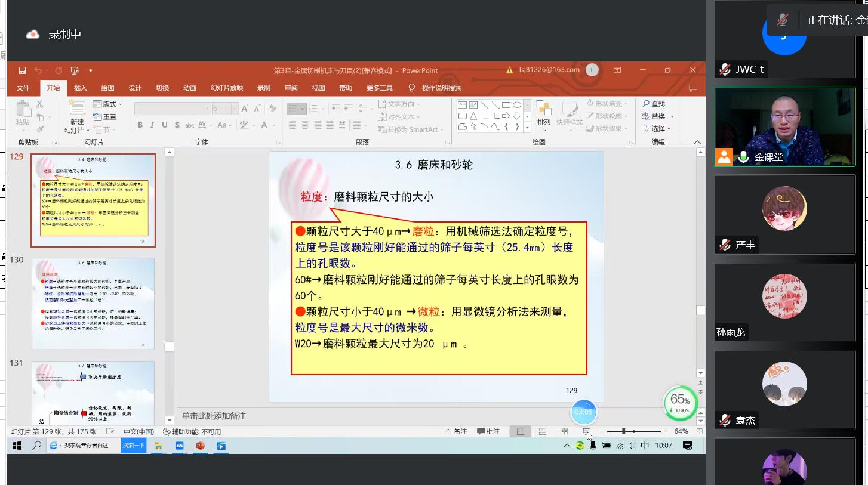Adjust the zoom slider in status bar
The height and width of the screenshot is (485, 868).
point(624,431)
